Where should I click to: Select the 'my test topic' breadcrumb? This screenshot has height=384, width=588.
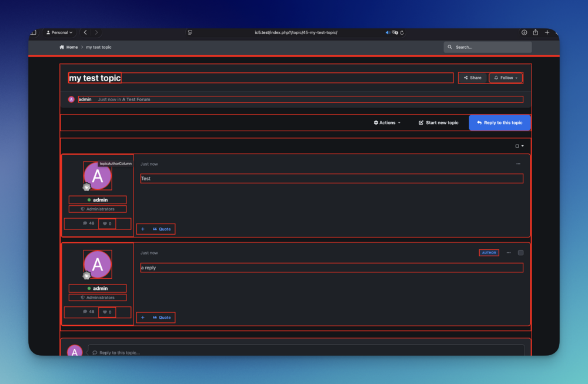click(99, 47)
